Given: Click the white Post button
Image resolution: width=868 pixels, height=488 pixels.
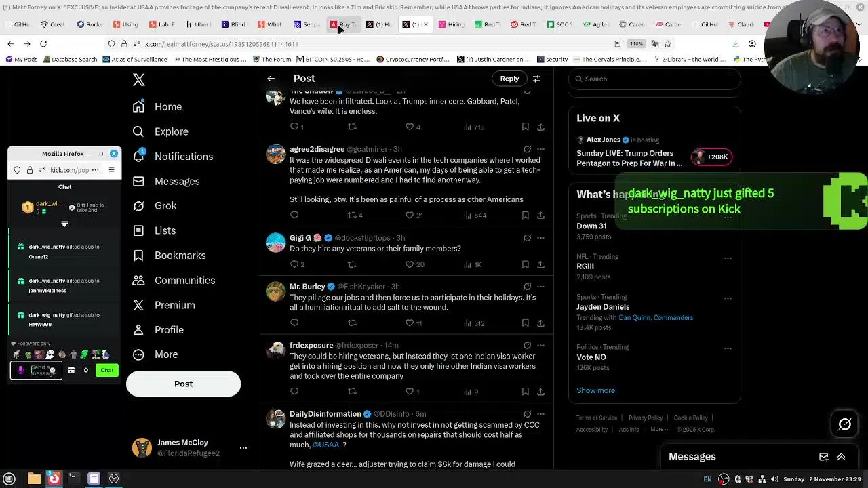Looking at the screenshot, I should pyautogui.click(x=183, y=384).
